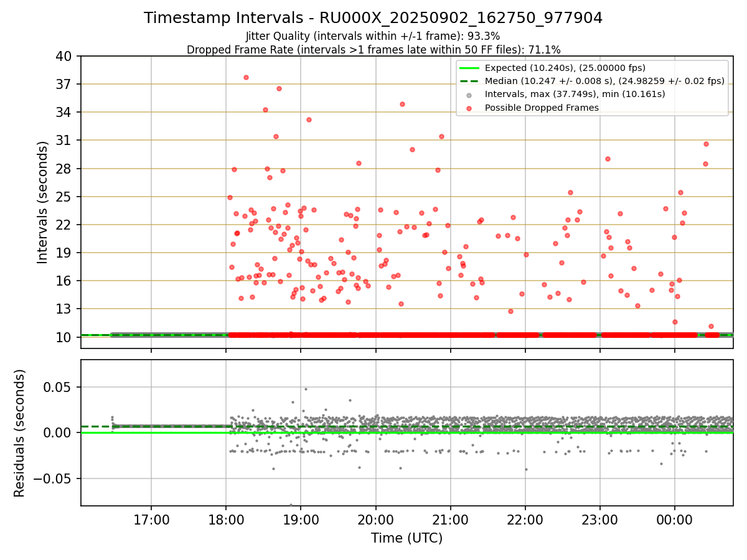Click the 'Time (UTC)' x-axis label
The image size is (747, 560).
click(x=406, y=538)
